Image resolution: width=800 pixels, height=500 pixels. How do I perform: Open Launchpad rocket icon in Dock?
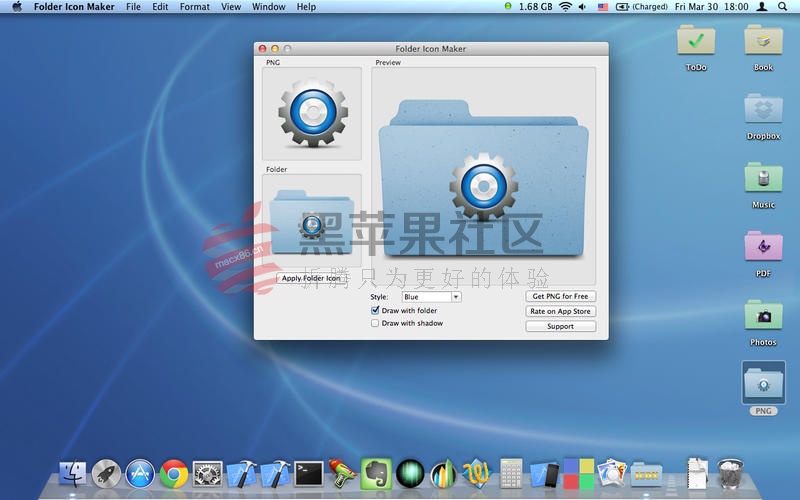coord(106,473)
